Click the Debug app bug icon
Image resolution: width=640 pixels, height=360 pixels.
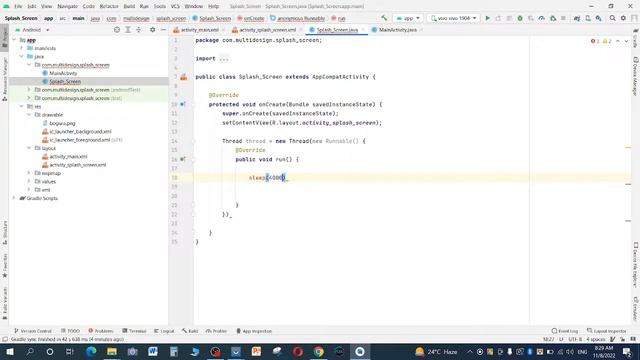pos(520,18)
